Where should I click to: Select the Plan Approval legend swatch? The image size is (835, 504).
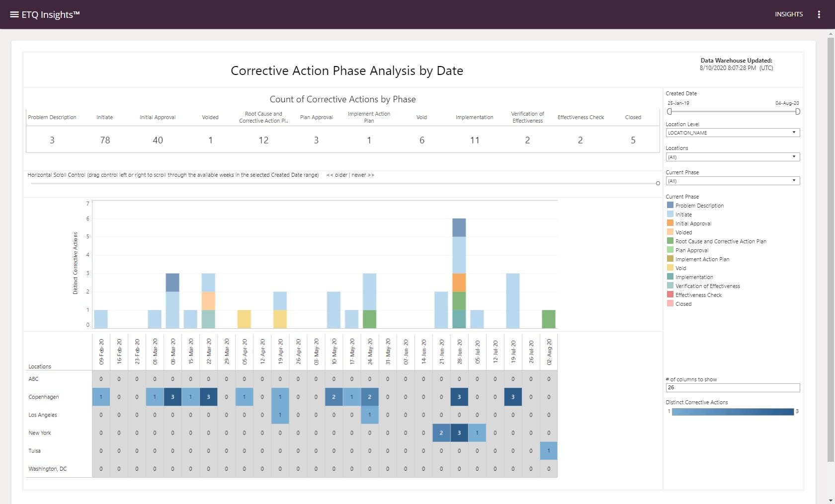click(x=670, y=250)
